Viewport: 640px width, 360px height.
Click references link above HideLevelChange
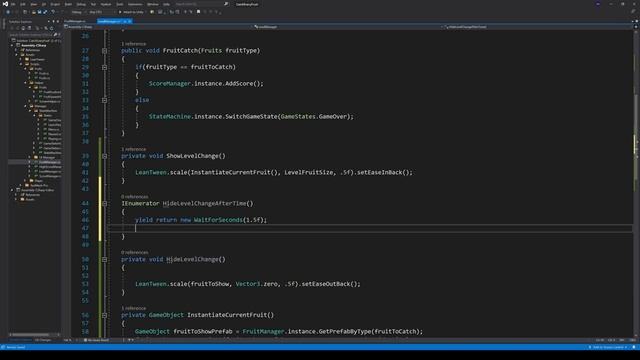click(135, 253)
